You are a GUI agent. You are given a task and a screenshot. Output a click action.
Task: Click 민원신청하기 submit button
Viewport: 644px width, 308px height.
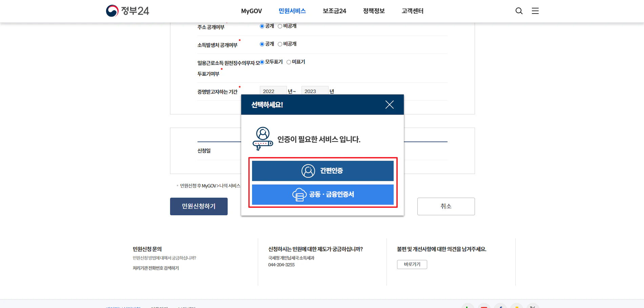pos(199,206)
